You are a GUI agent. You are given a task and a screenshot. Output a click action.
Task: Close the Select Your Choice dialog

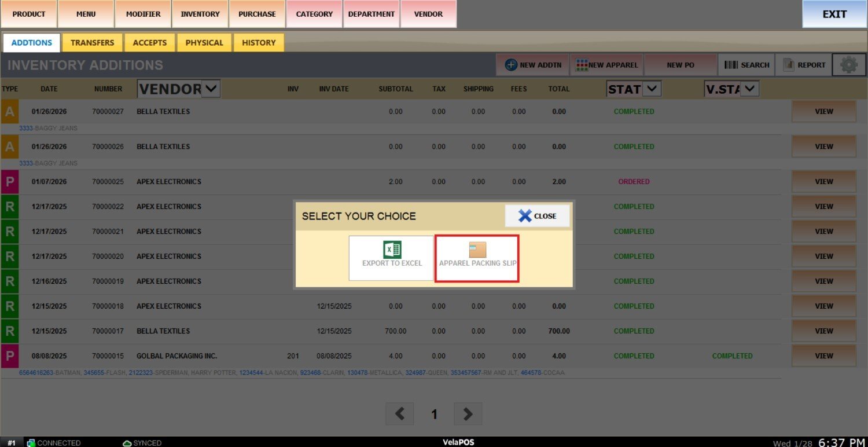pos(537,216)
